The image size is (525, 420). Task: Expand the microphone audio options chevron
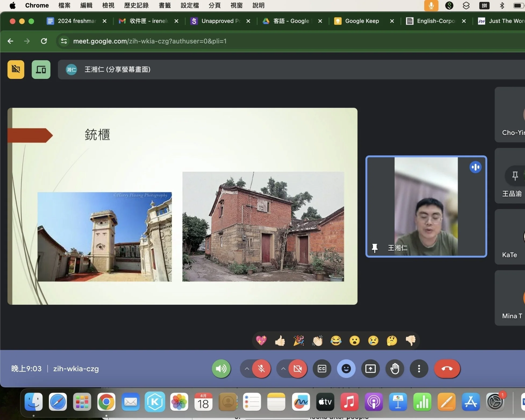(247, 369)
